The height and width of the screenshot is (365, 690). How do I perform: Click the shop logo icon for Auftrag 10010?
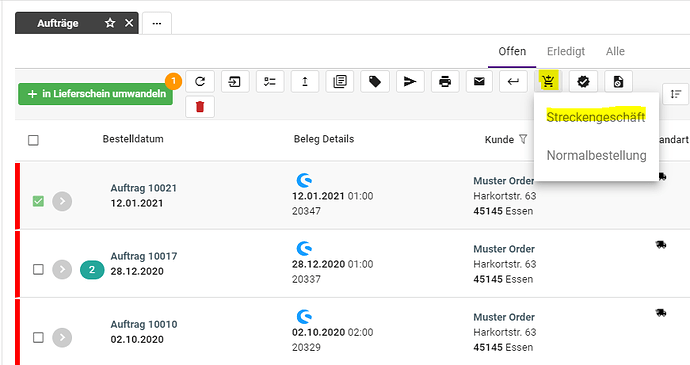click(304, 317)
